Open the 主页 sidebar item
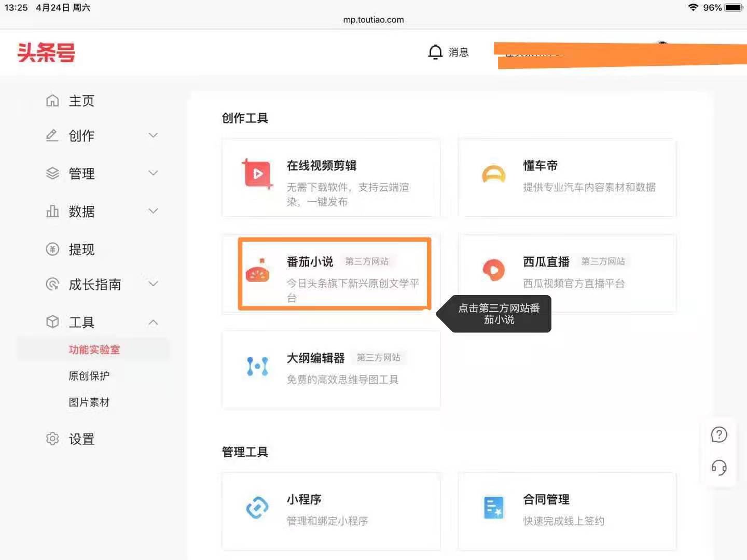 (x=81, y=101)
